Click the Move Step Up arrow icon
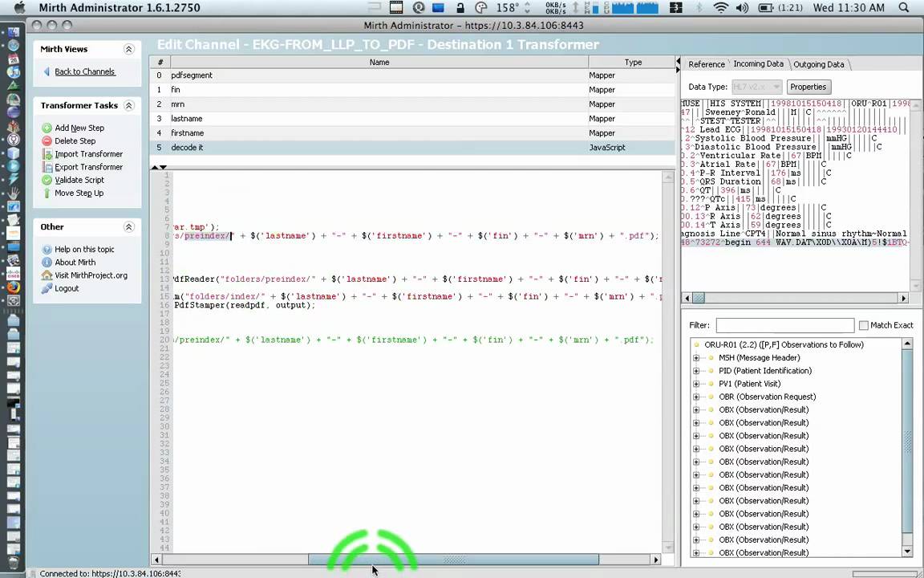This screenshot has width=924, height=578. tap(47, 193)
